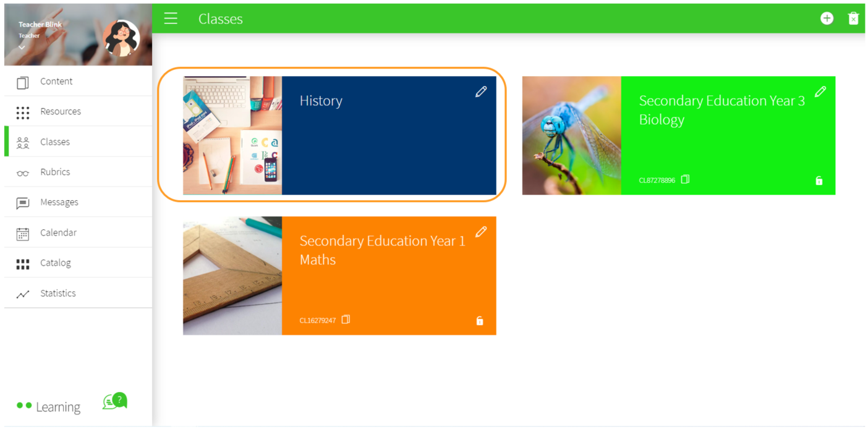Click the trash bin icon in header

(x=853, y=19)
